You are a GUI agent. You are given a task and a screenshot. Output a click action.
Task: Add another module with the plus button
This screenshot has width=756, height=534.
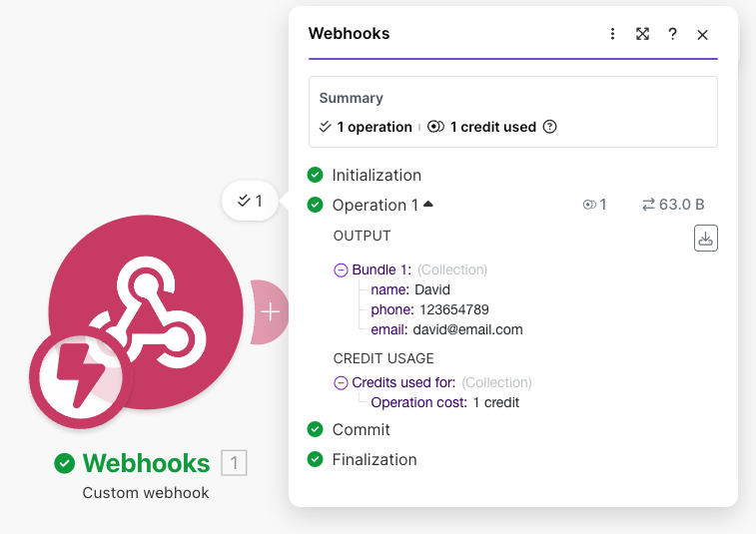coord(270,311)
